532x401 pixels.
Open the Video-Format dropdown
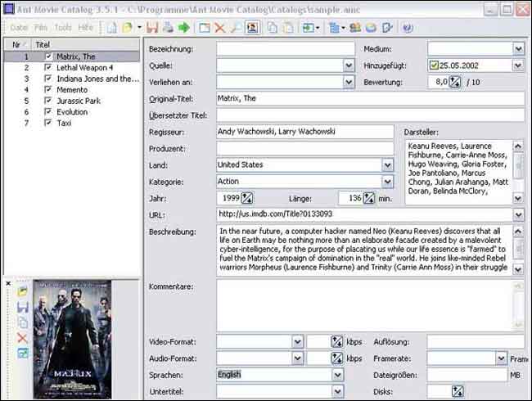coord(297,341)
